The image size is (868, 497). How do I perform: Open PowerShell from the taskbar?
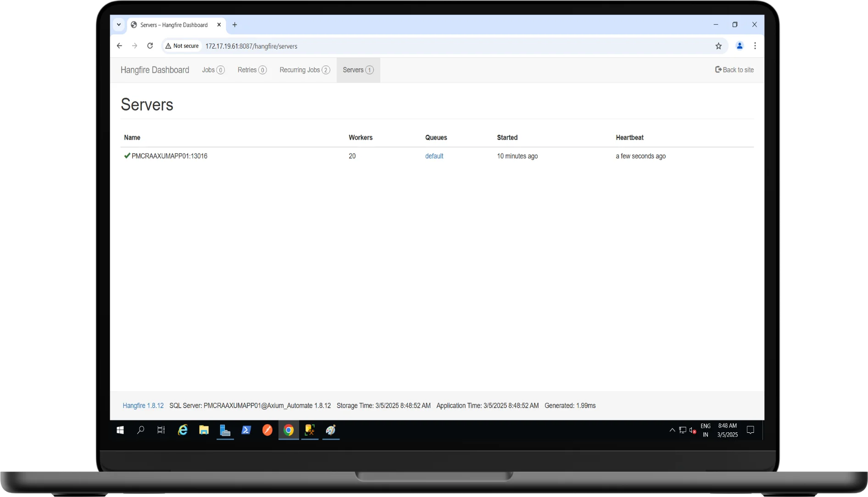246,430
